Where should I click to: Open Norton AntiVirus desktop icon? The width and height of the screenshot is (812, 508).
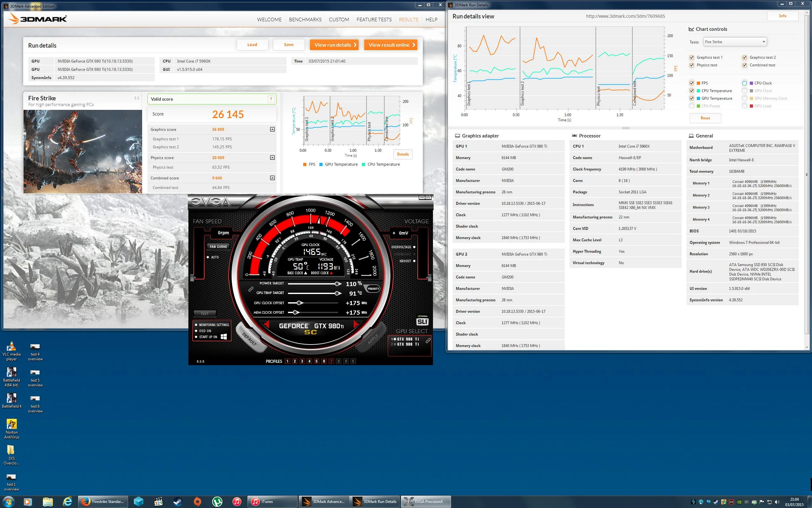coord(11,429)
